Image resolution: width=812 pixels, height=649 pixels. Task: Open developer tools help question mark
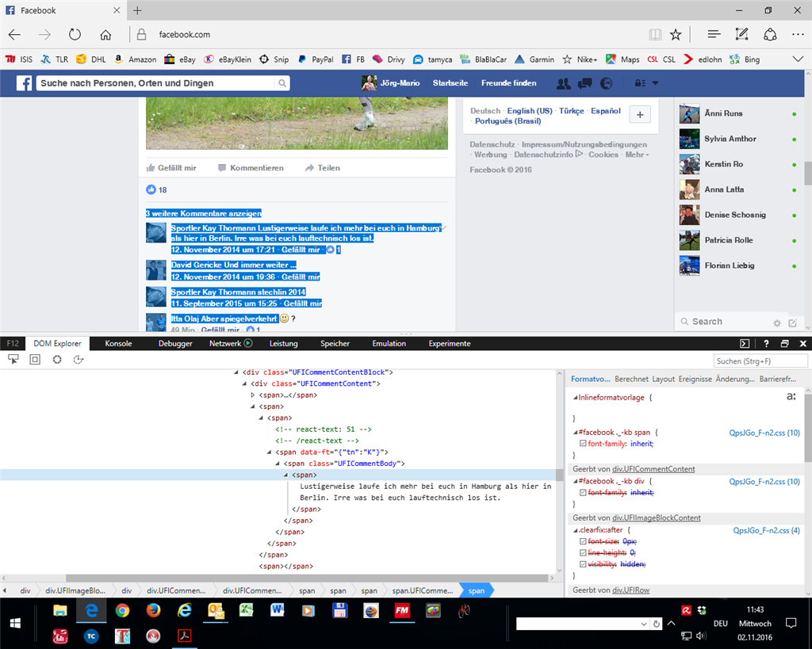767,344
